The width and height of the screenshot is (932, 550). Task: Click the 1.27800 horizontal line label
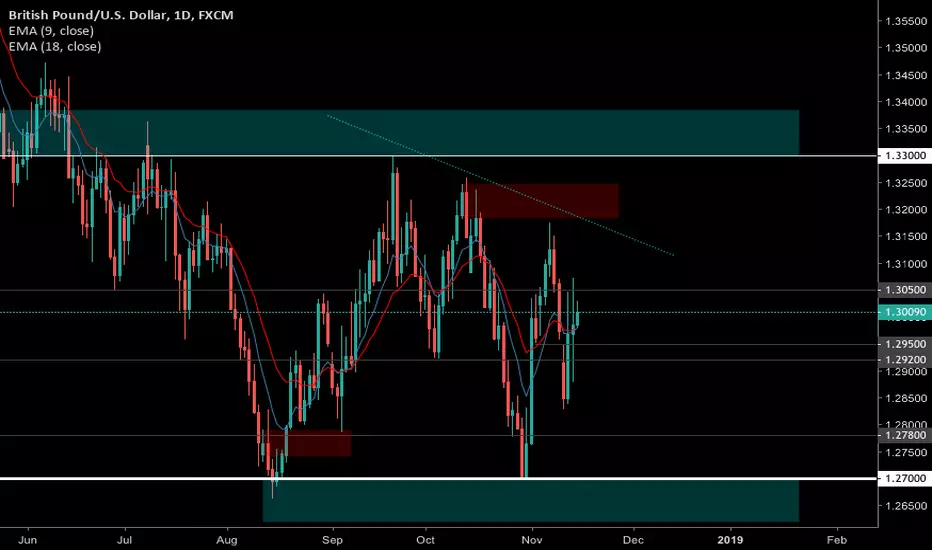coord(905,435)
